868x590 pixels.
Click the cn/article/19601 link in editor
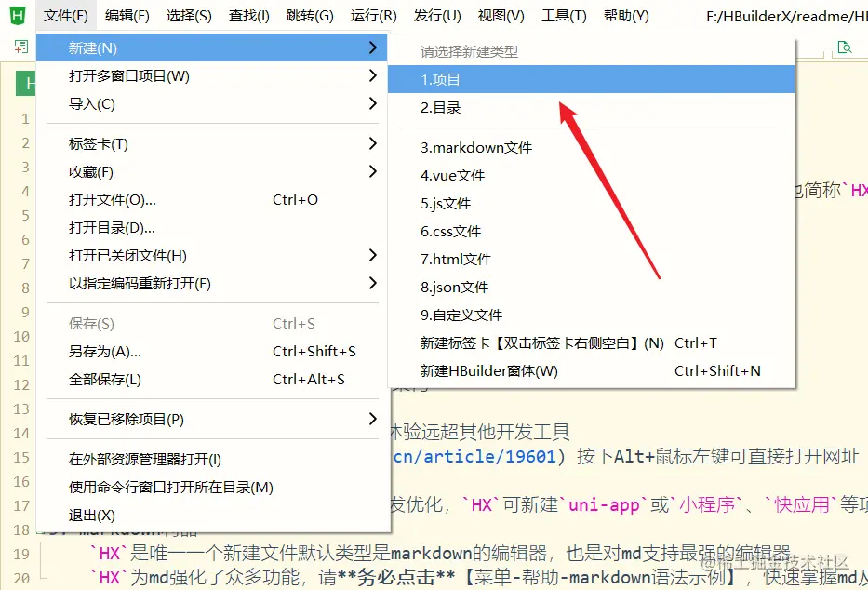coord(474,457)
